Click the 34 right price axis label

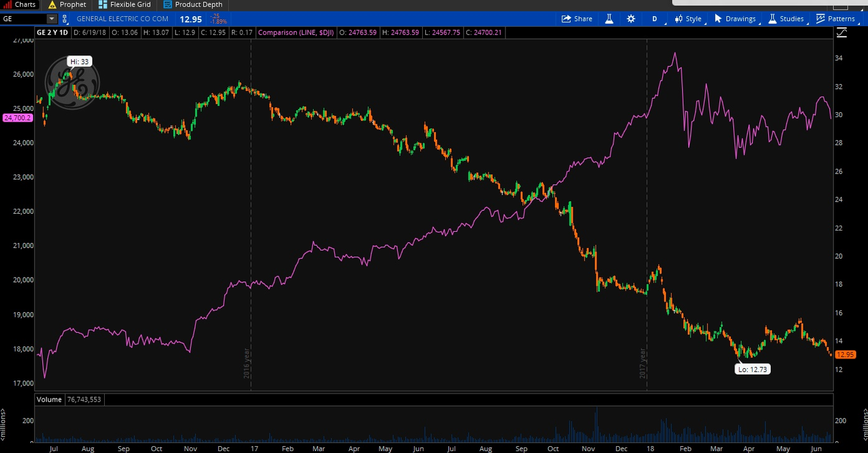838,58
